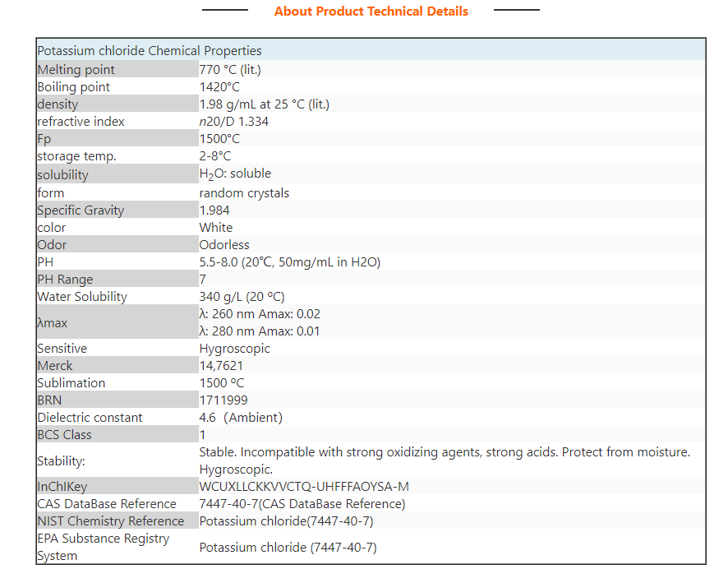Select the Odorless value
The height and width of the screenshot is (583, 728).
pyautogui.click(x=224, y=245)
